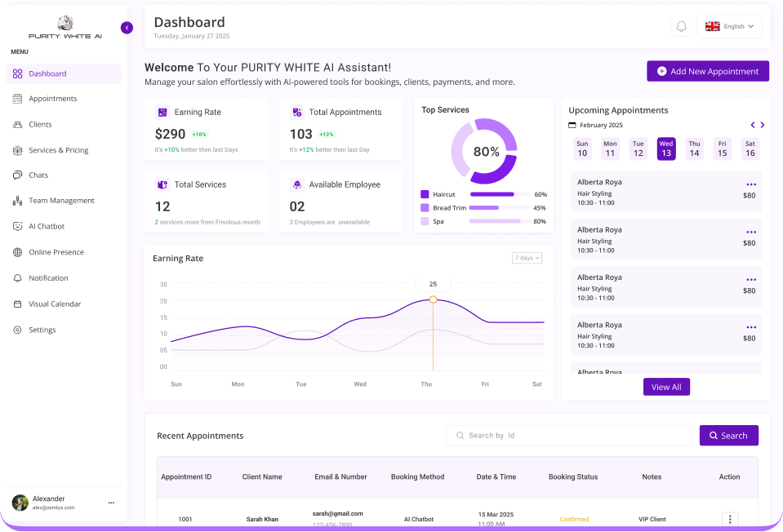
Task: Open the English language dropdown
Action: coord(731,26)
